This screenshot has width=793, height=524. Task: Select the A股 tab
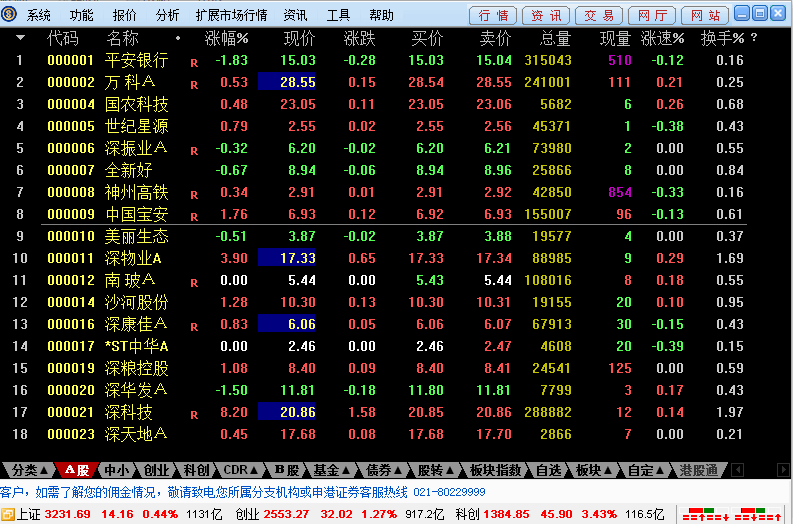click(77, 470)
